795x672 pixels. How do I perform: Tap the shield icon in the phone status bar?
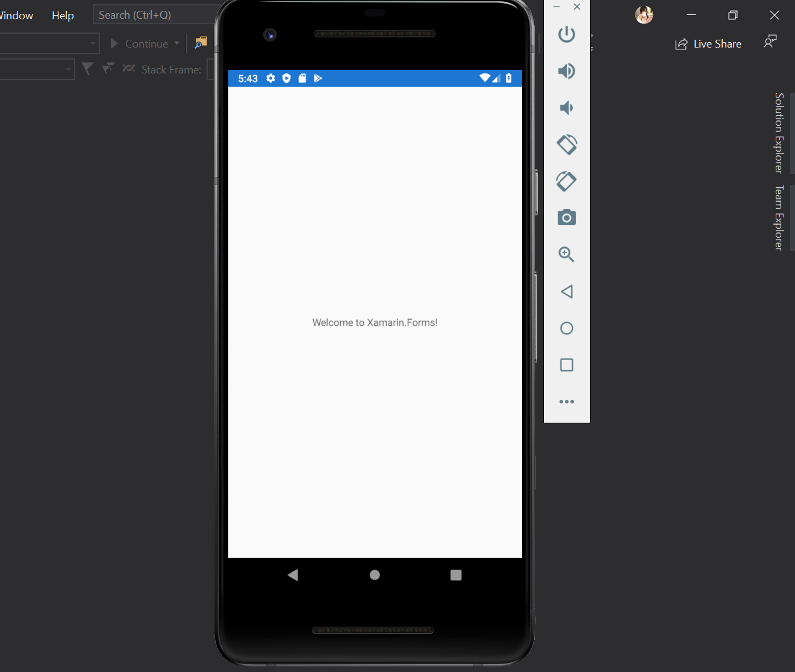pos(287,78)
